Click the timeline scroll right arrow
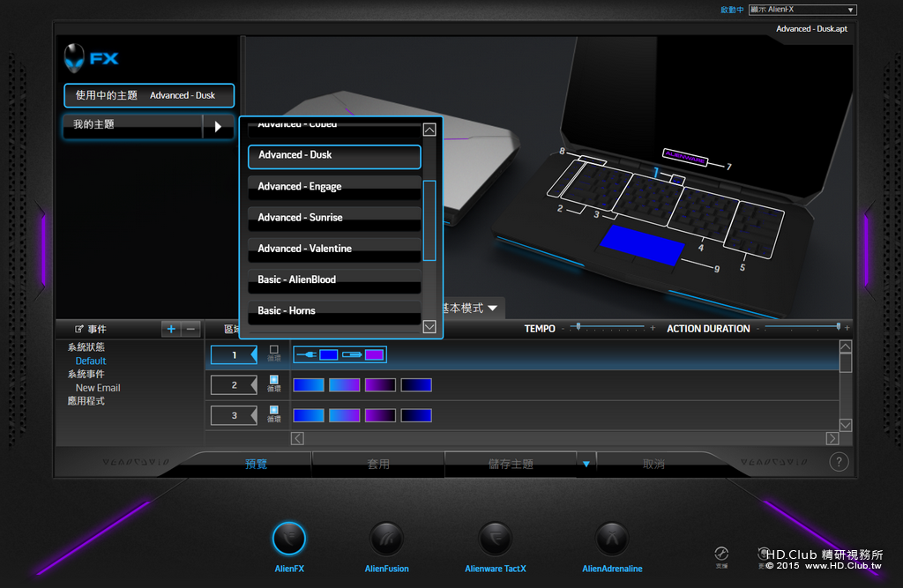 click(x=832, y=438)
